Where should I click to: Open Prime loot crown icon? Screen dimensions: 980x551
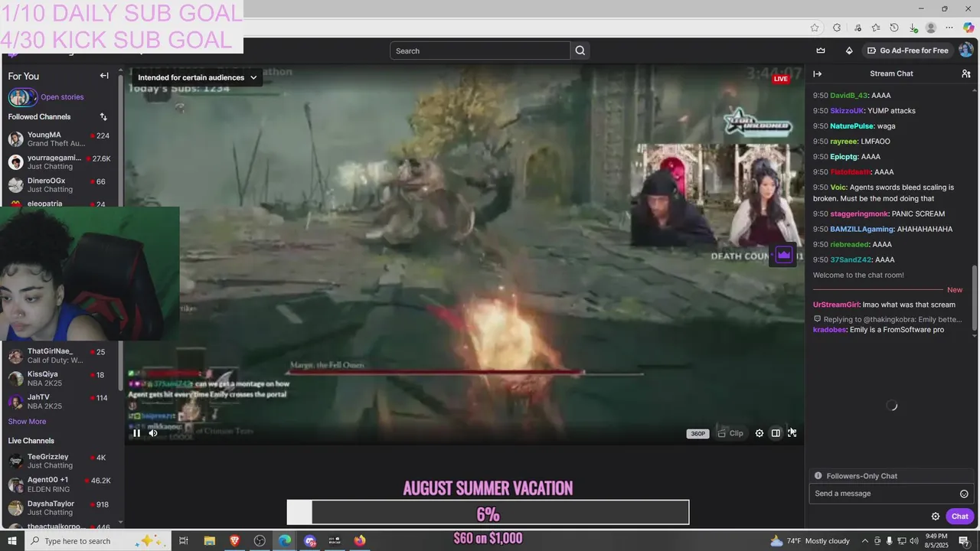[x=821, y=51]
